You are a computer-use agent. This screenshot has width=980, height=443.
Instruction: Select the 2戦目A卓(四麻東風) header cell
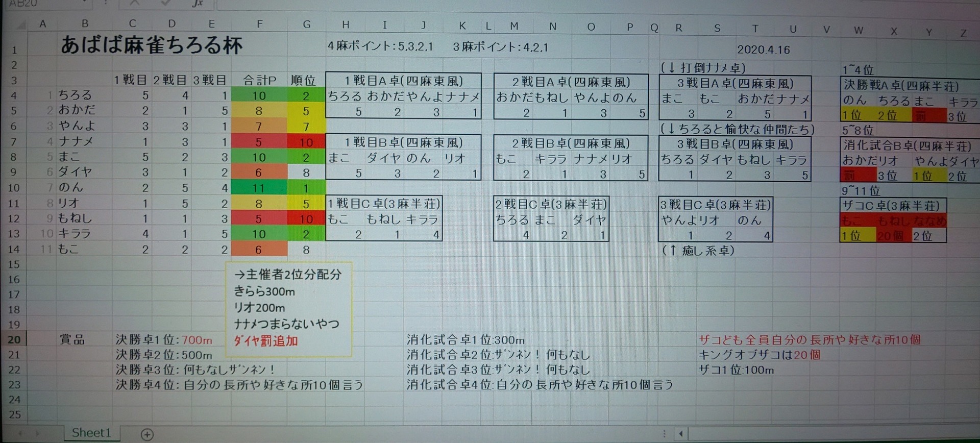coord(571,82)
